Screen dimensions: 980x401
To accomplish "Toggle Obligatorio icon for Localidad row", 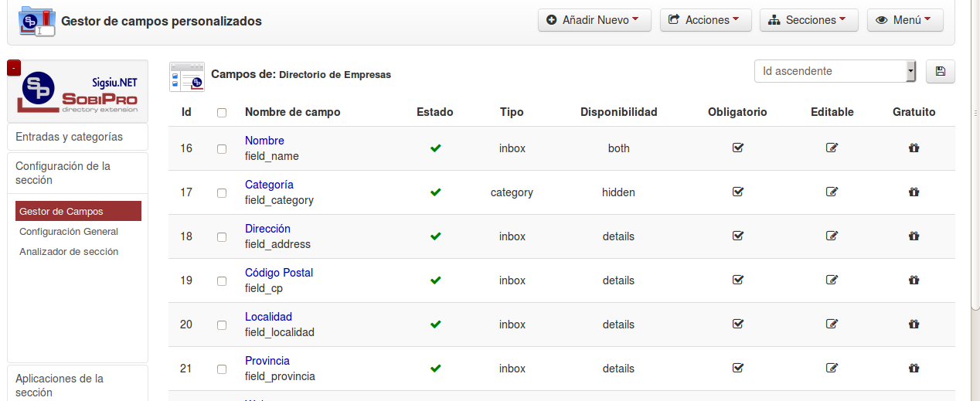I will (x=737, y=324).
